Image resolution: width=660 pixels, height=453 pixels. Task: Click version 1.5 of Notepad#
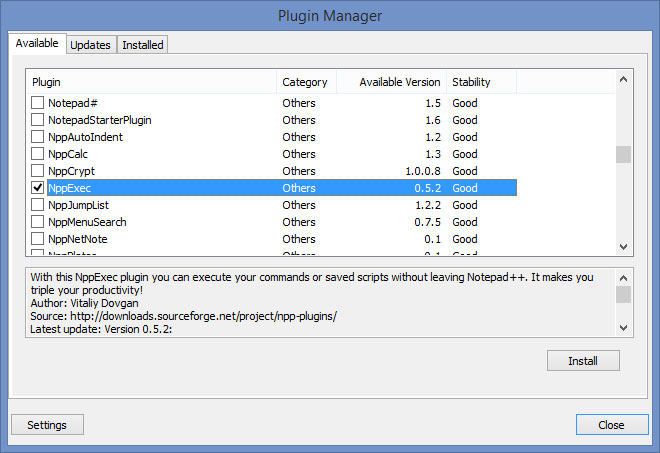[433, 103]
